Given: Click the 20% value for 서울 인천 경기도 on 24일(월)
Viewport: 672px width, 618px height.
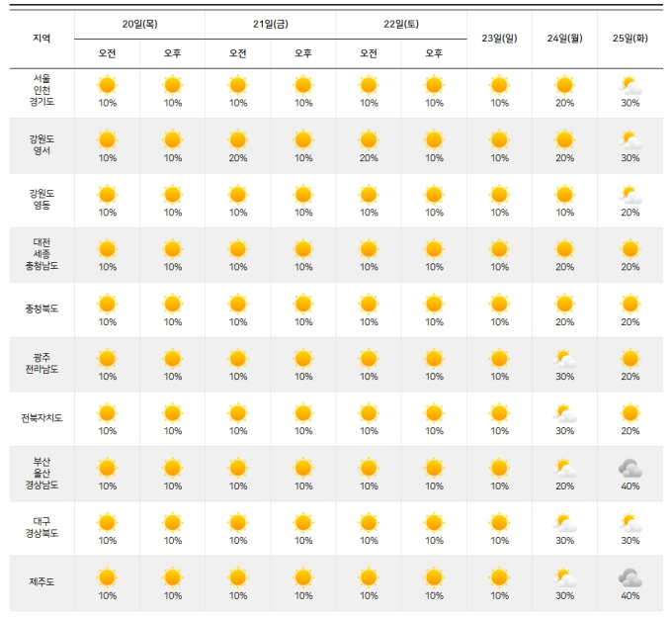Looking at the screenshot, I should pos(564,103).
